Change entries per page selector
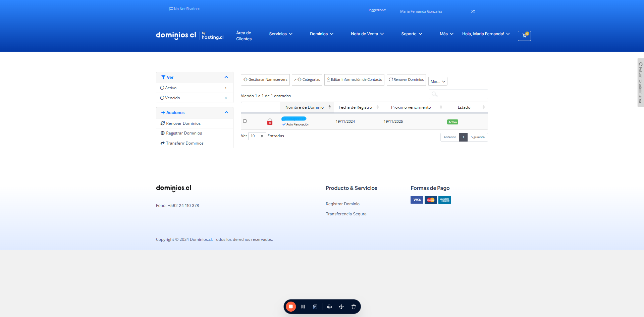Image resolution: width=644 pixels, height=317 pixels. click(257, 136)
